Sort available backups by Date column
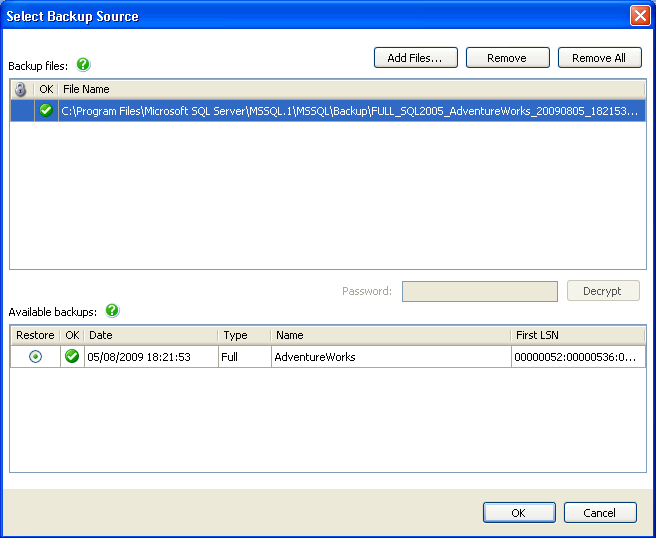The image size is (656, 538). 150,335
